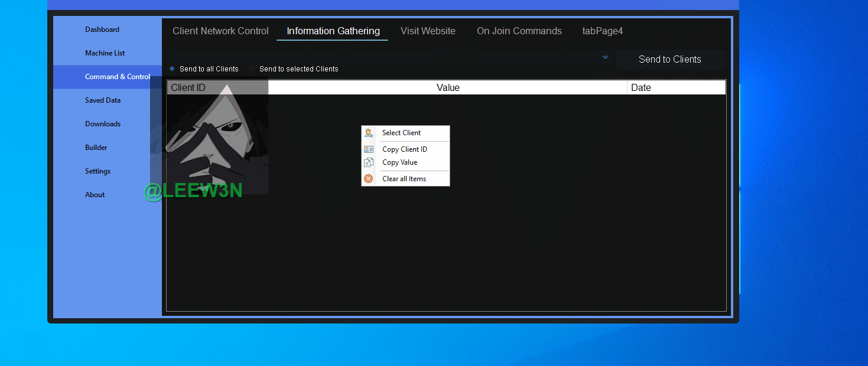Open the About page in the sidebar
This screenshot has width=868, height=366.
95,195
